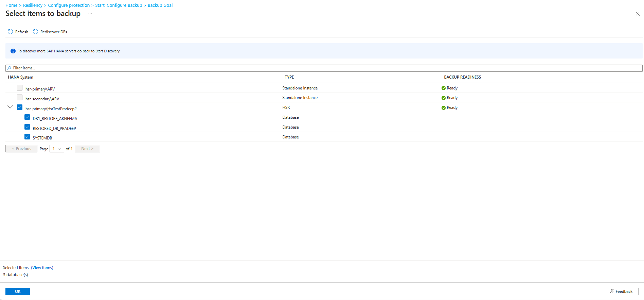Screen dimensions: 644x300
Task: Click the 3 database(s) summary text
Action: click(x=16, y=275)
